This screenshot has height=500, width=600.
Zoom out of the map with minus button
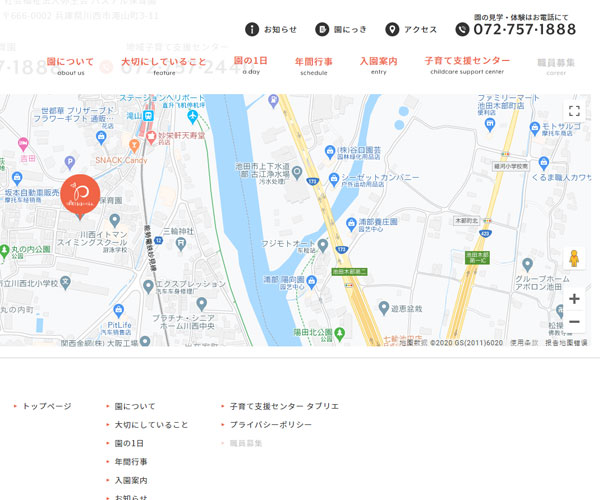574,321
